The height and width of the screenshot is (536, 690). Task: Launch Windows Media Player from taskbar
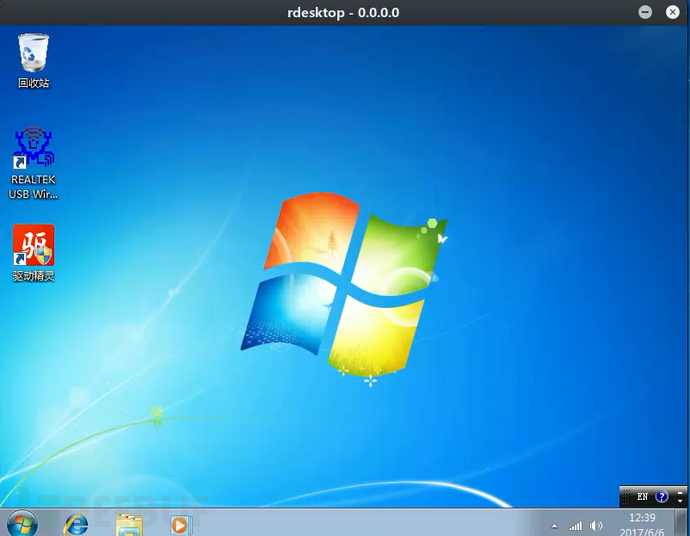tap(180, 525)
